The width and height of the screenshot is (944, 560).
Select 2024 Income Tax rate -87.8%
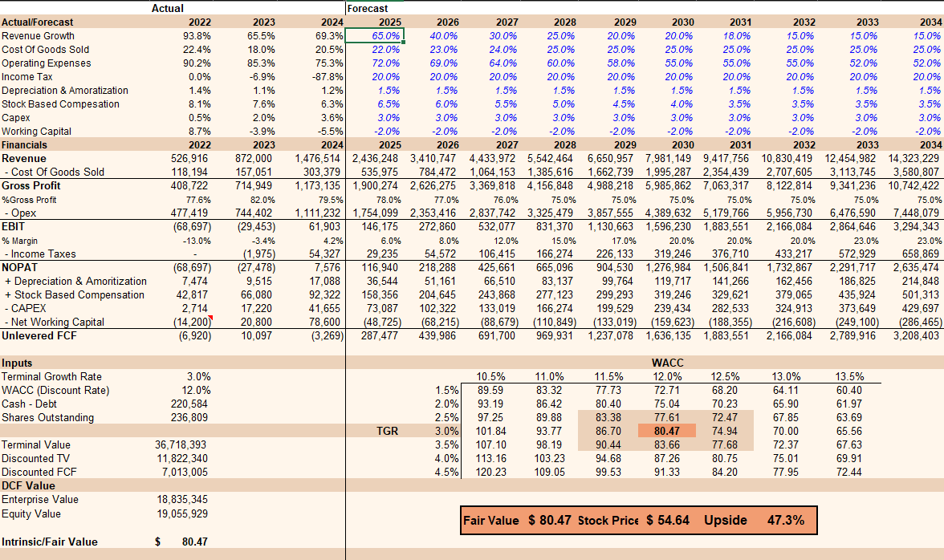(x=328, y=77)
